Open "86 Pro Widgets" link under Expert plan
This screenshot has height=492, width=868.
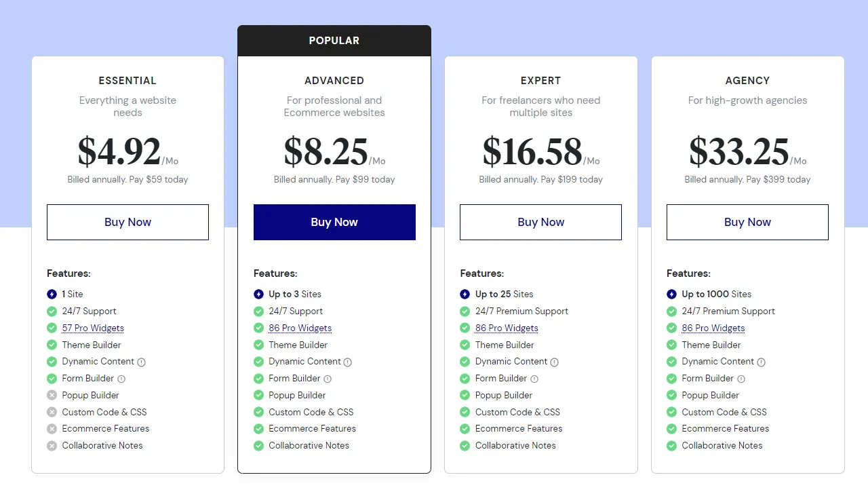tap(507, 328)
